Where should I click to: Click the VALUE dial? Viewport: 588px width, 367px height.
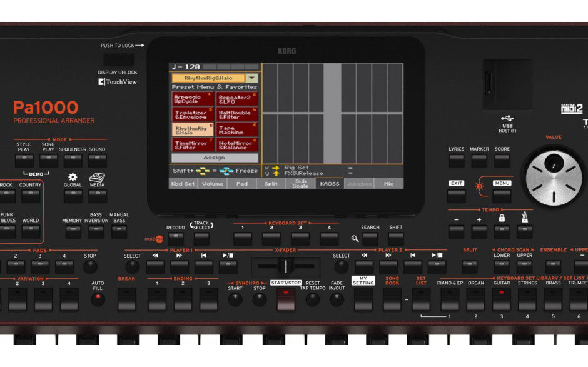554,178
